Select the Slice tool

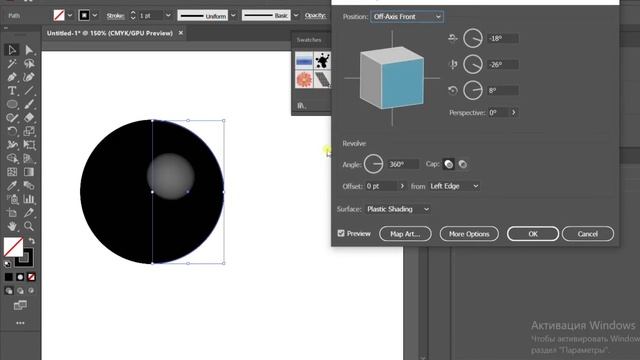[29, 213]
